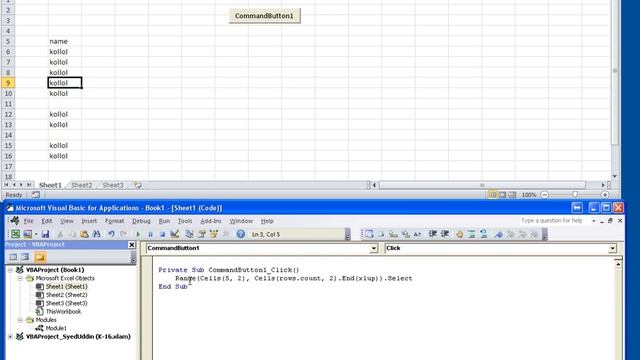This screenshot has height=360, width=640.
Task: Open the Tools menu
Action: coord(185,221)
